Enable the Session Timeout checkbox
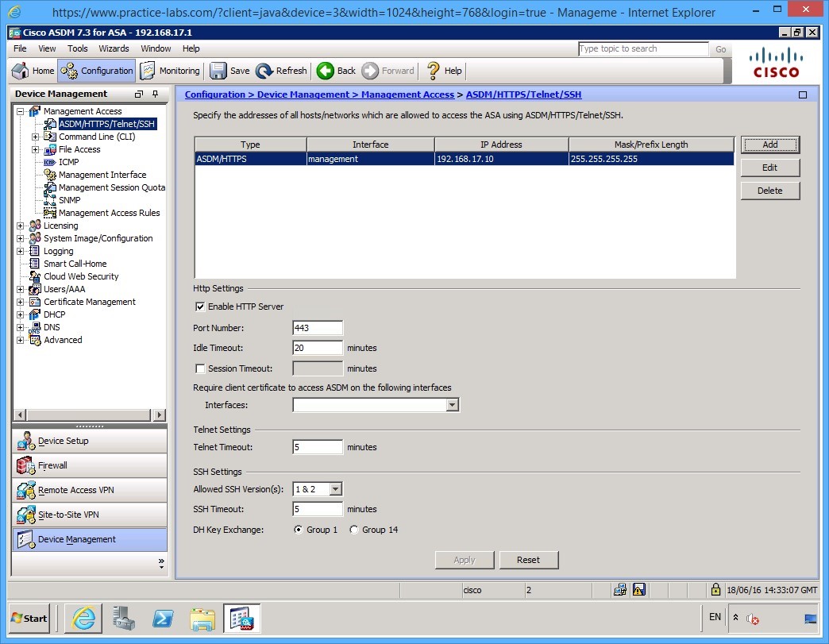Image resolution: width=829 pixels, height=644 pixels. click(200, 368)
